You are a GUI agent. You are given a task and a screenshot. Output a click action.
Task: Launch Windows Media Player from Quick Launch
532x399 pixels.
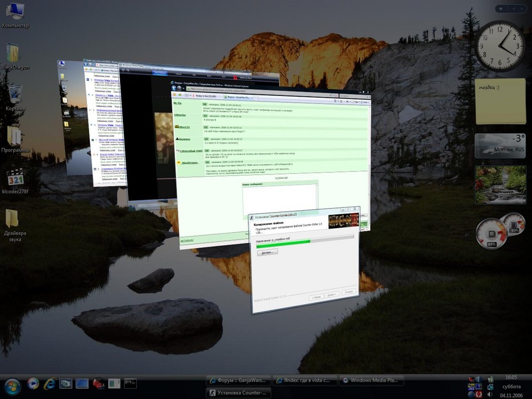point(33,383)
